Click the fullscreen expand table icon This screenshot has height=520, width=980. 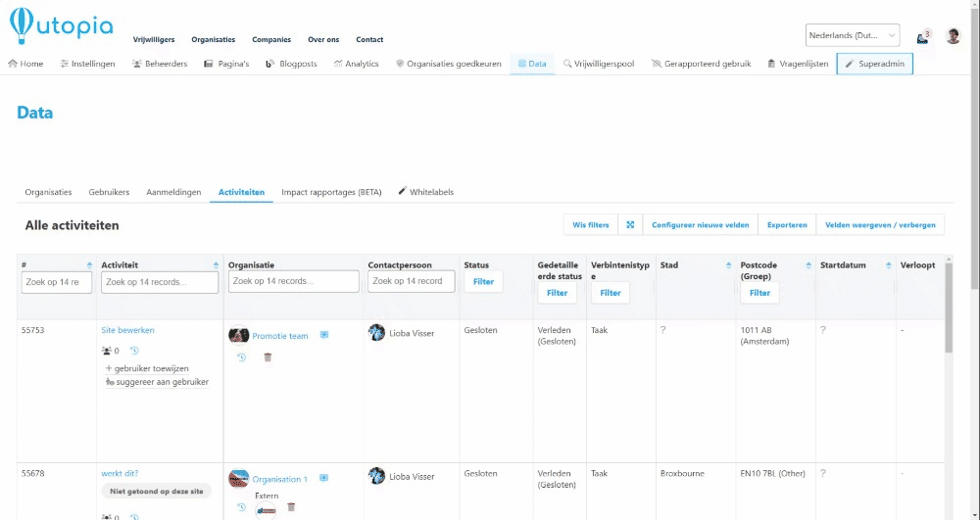click(630, 225)
